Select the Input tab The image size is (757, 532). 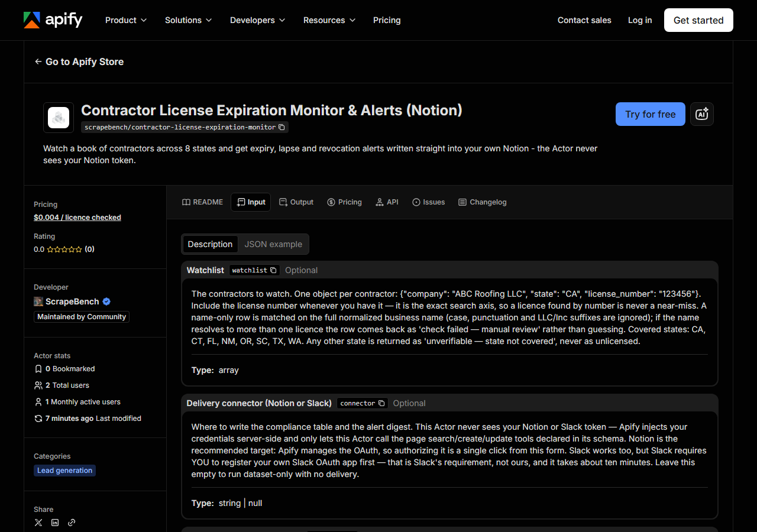click(251, 202)
